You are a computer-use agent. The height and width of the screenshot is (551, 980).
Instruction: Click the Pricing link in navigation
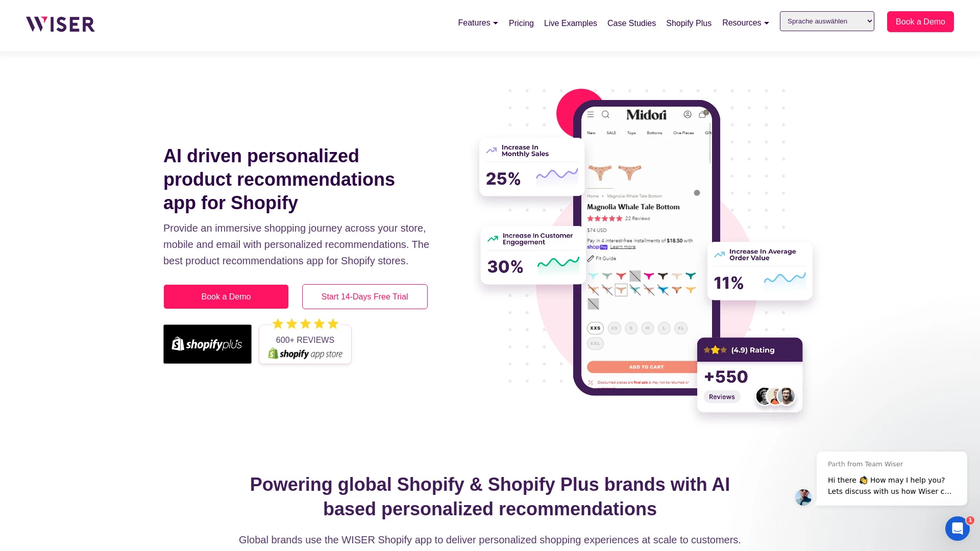[x=521, y=23]
